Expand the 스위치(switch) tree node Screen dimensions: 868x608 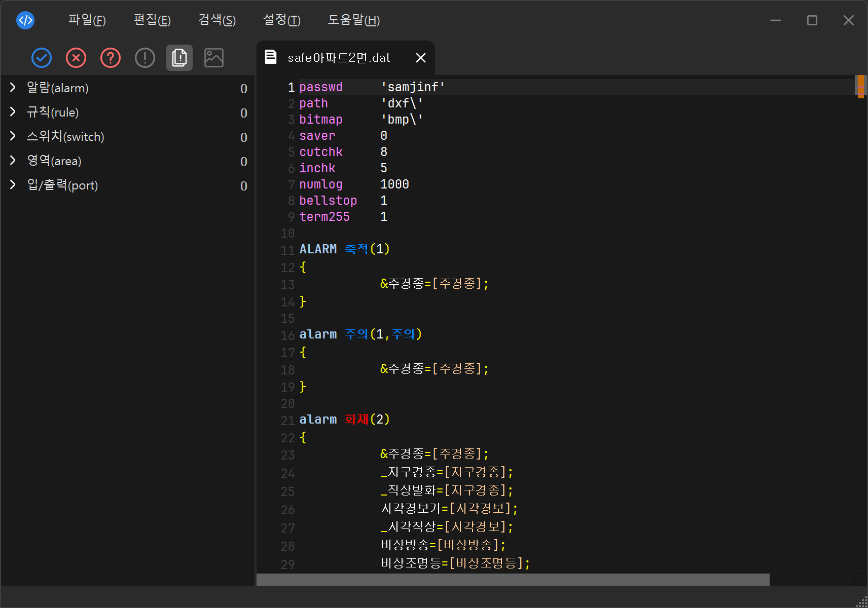(13, 136)
